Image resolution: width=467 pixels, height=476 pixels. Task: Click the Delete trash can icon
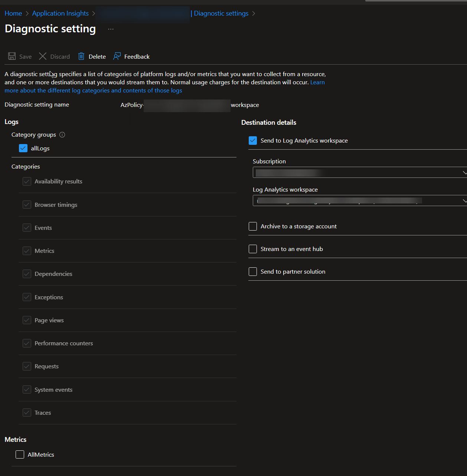pos(81,56)
